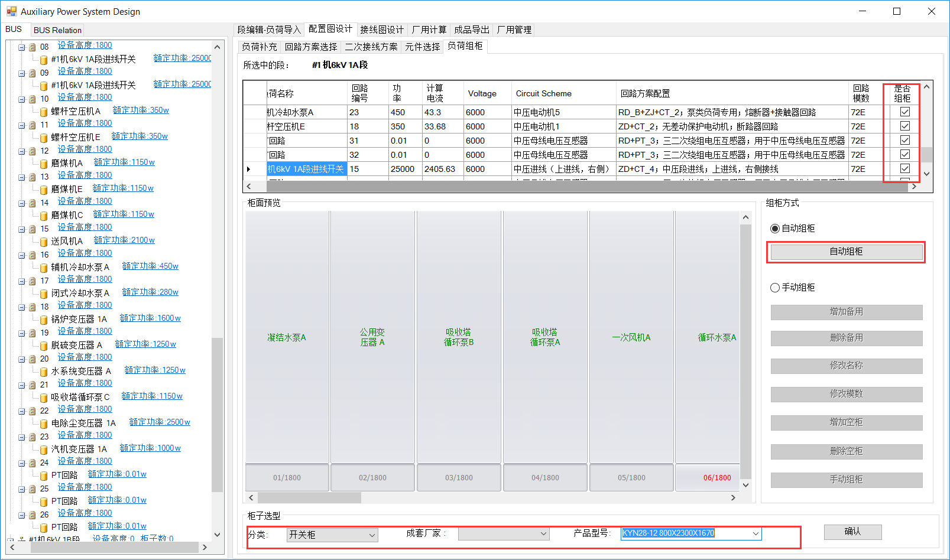The height and width of the screenshot is (560, 950).
Task: Click the yellow load icon beside 磨煤机A
Action: tap(44, 164)
